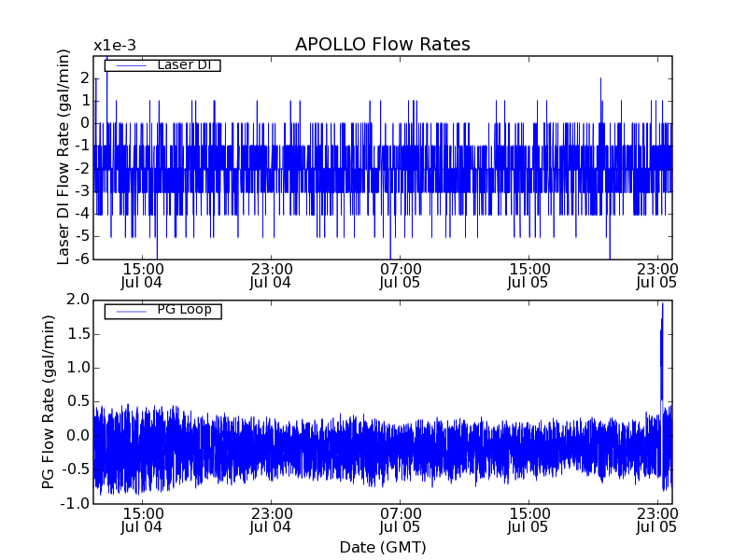Click the '-1' tick on Laser DI y-axis

[x=82, y=146]
